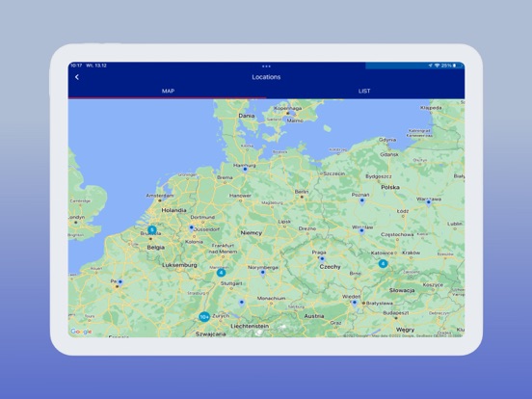The image size is (532, 399).
Task: Click the Szczecin city label
Action: (x=334, y=173)
